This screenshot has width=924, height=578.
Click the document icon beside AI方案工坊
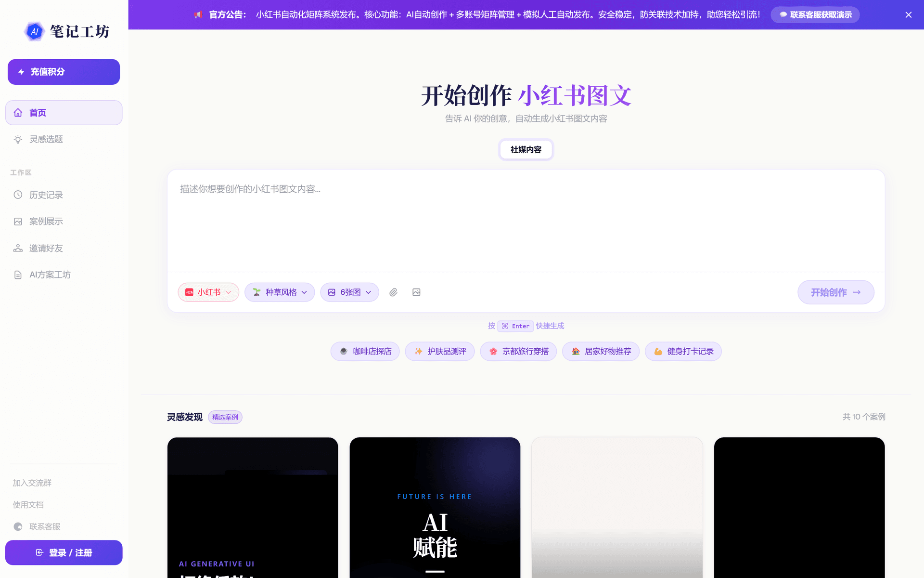18,275
